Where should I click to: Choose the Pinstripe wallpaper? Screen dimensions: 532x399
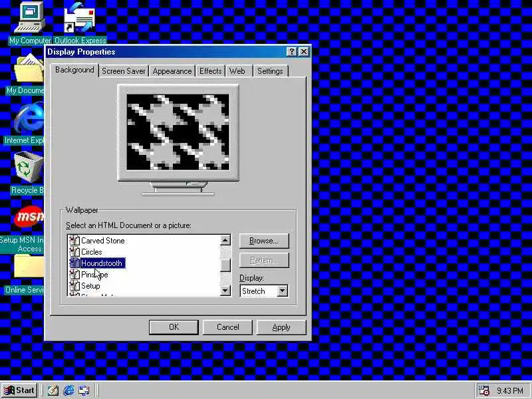point(94,275)
